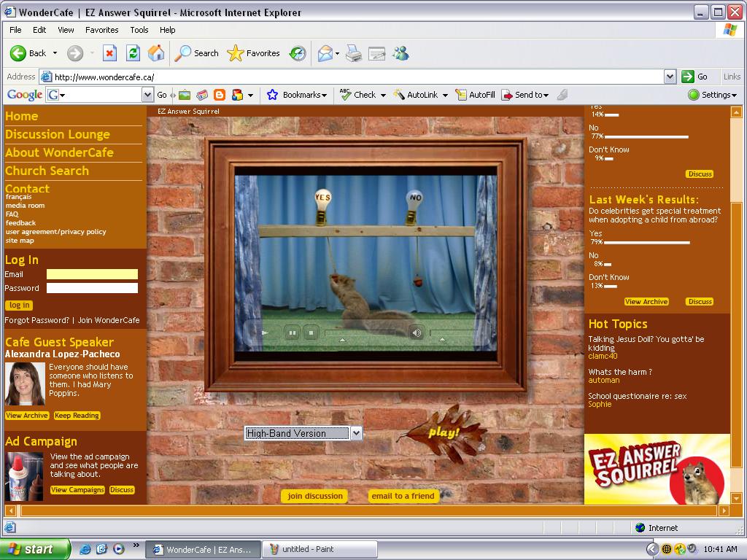The image size is (747, 560).
Task: Click in the Password input field
Action: point(92,287)
